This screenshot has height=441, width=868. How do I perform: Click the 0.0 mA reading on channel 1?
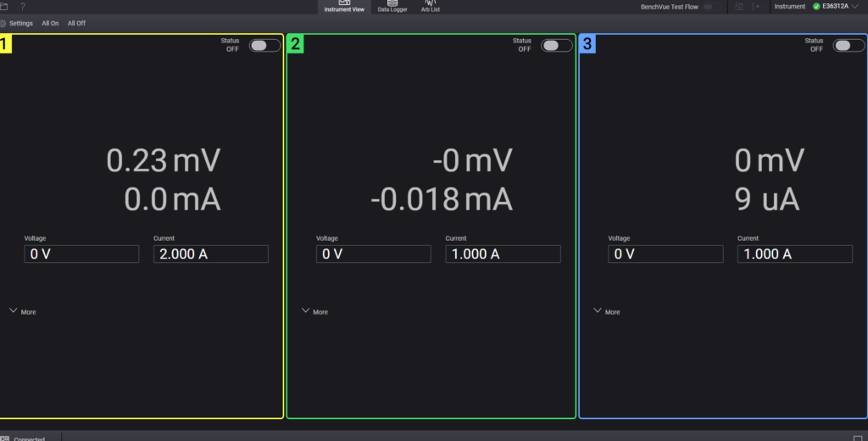click(x=172, y=199)
